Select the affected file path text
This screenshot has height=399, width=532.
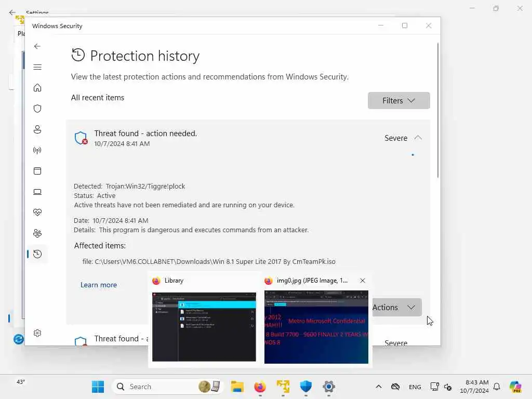pyautogui.click(x=209, y=262)
